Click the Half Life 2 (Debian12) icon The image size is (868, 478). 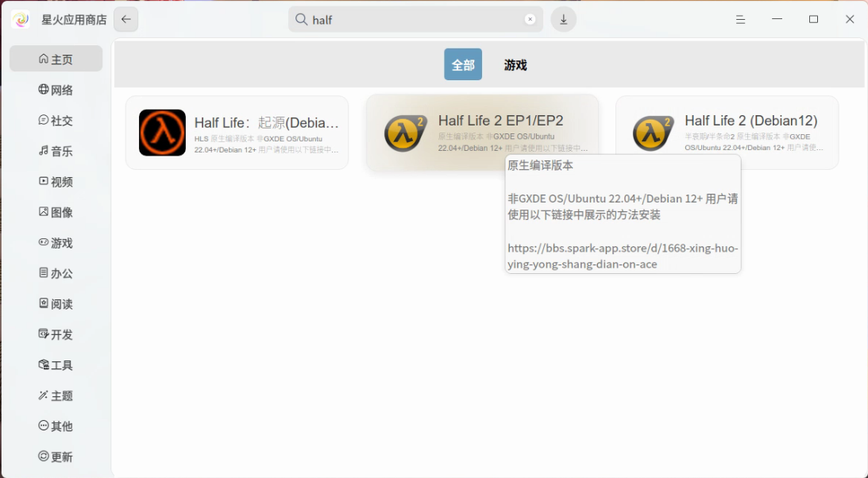654,133
